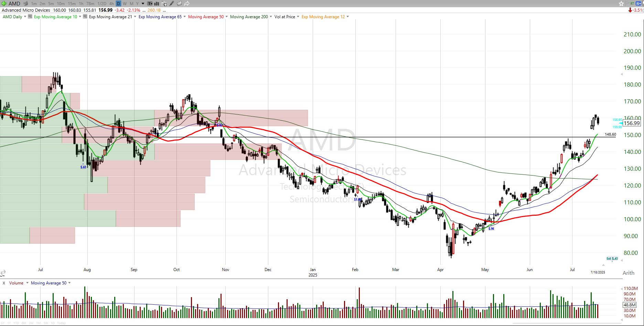Switch to 1m timeframe

(x=34, y=4)
